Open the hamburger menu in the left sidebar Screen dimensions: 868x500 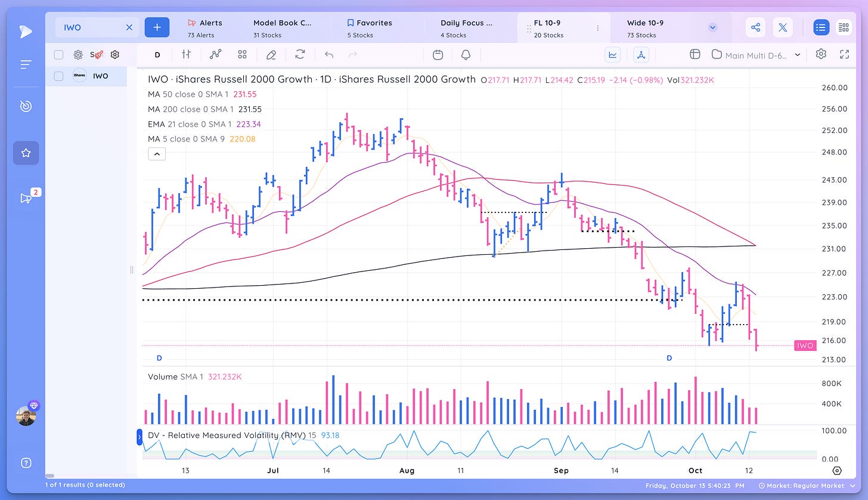(26, 64)
